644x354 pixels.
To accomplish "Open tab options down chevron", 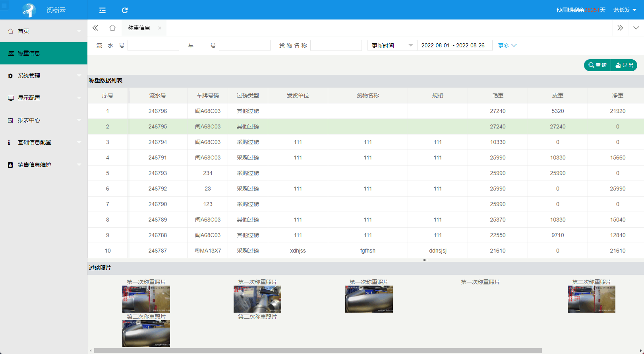I will pos(636,28).
